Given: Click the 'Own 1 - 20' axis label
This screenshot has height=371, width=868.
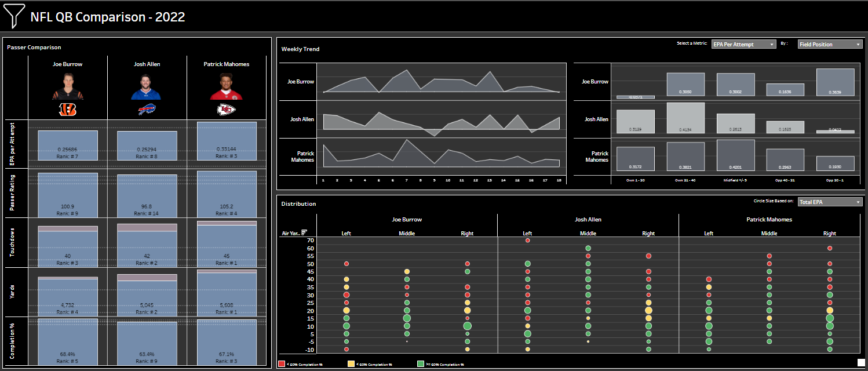Looking at the screenshot, I should click(636, 181).
